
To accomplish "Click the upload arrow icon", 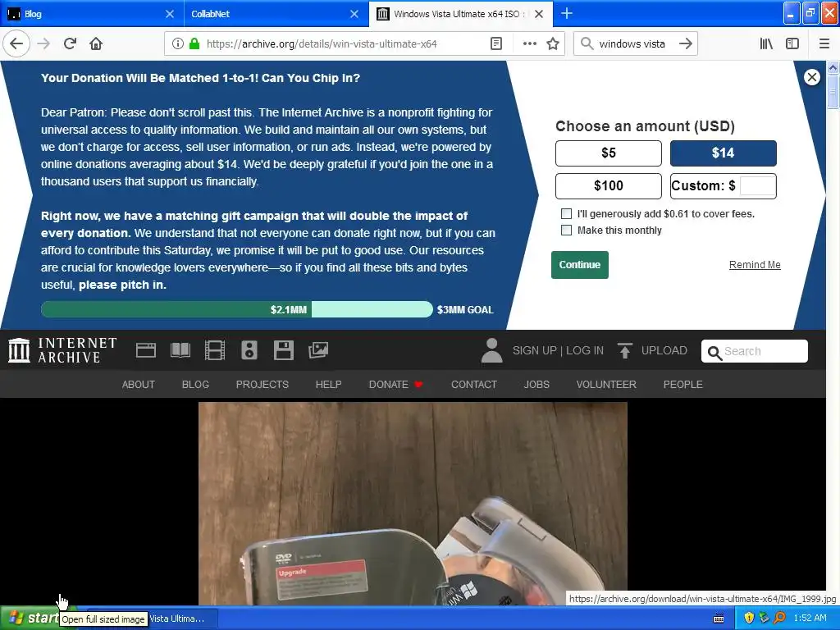I will (624, 350).
